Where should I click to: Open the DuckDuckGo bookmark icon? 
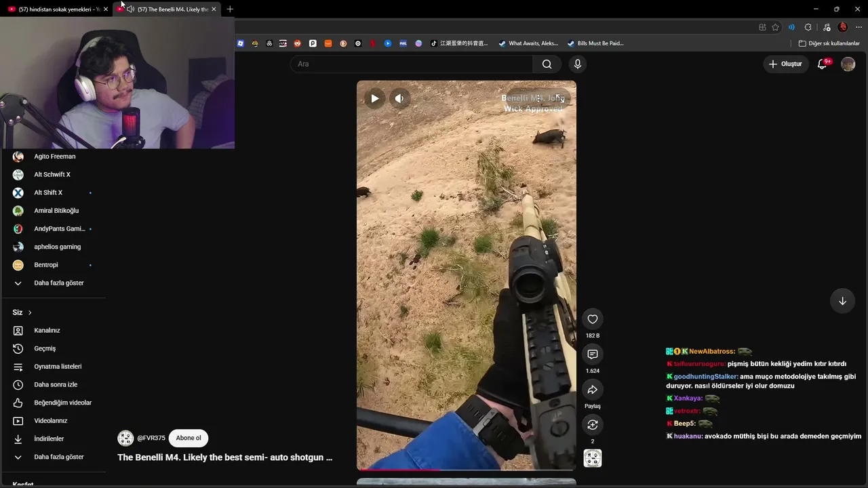(x=343, y=43)
